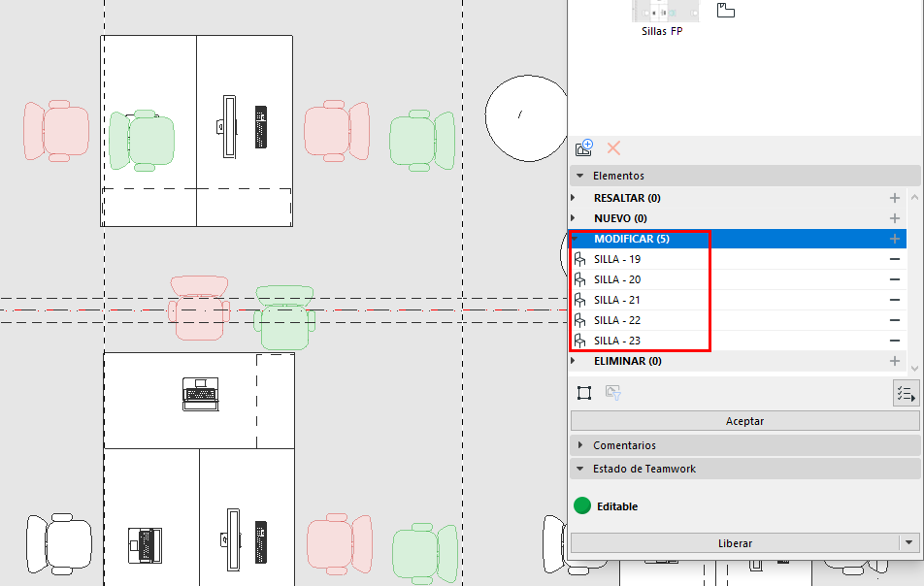Remove SILLA - 20 with minus icon
The image size is (924, 586).
click(895, 279)
